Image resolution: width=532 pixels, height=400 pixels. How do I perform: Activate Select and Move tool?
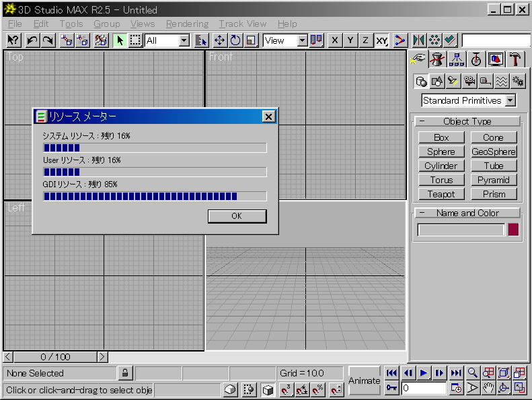(219, 40)
